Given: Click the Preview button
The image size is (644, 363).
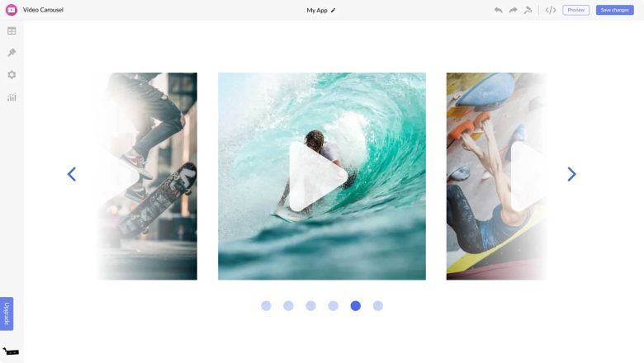Looking at the screenshot, I should point(575,10).
